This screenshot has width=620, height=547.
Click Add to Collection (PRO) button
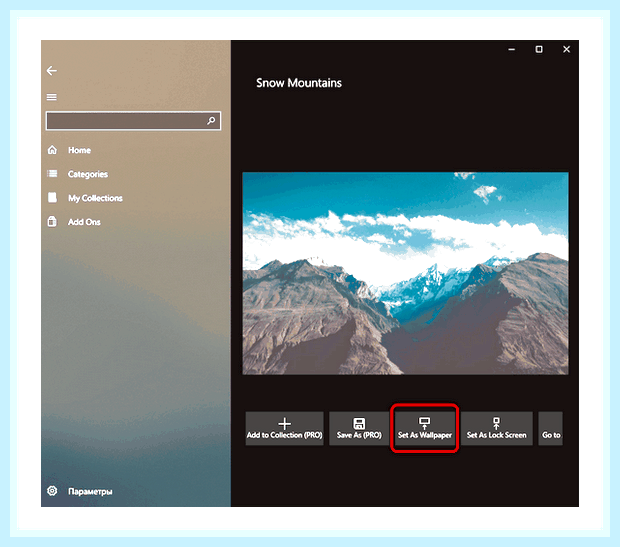(x=284, y=428)
